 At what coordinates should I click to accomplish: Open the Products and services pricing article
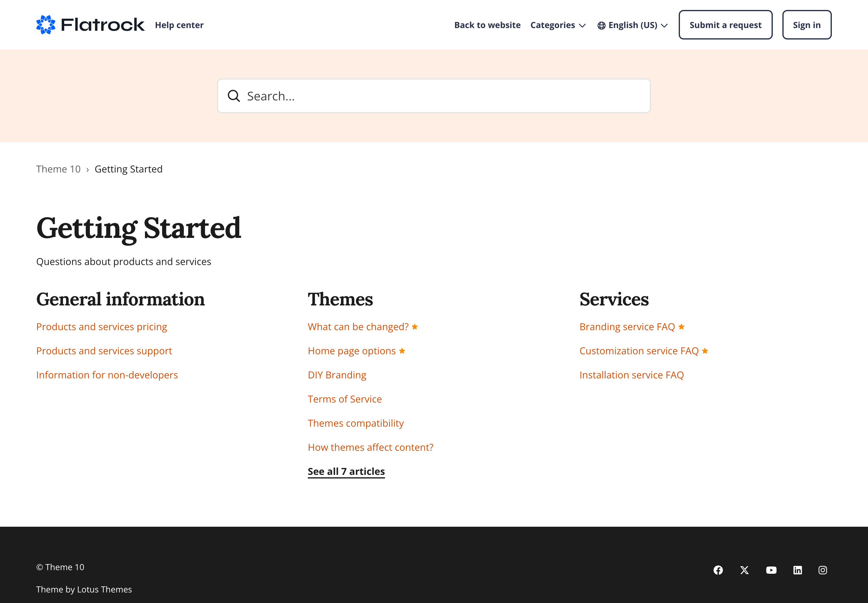102,327
